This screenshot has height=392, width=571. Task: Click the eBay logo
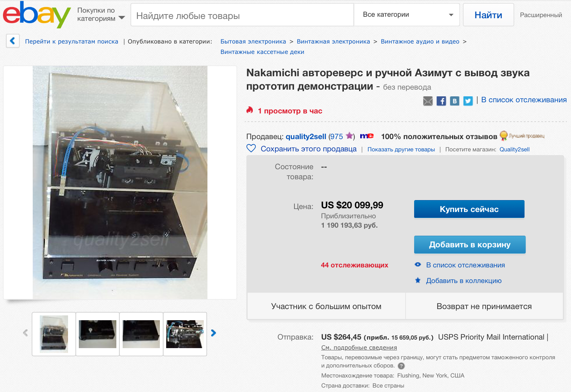pos(36,15)
